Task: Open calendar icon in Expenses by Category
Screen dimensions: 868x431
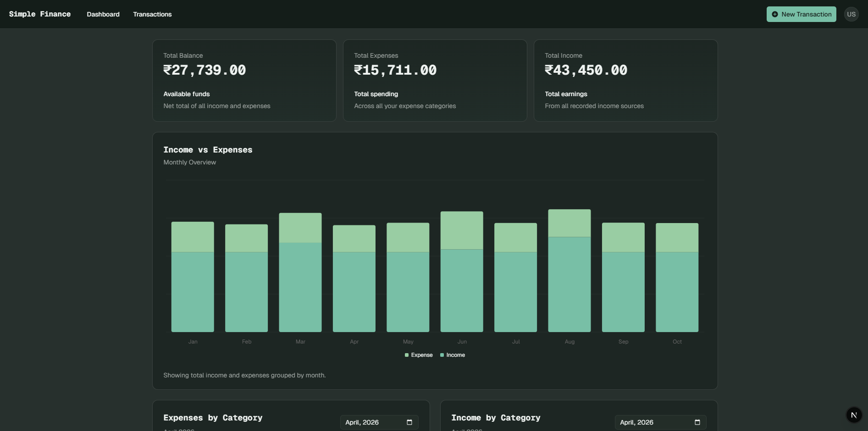Action: click(x=409, y=422)
